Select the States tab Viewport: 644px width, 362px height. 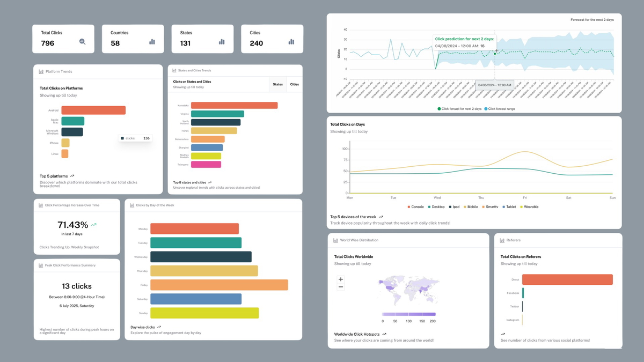point(278,84)
